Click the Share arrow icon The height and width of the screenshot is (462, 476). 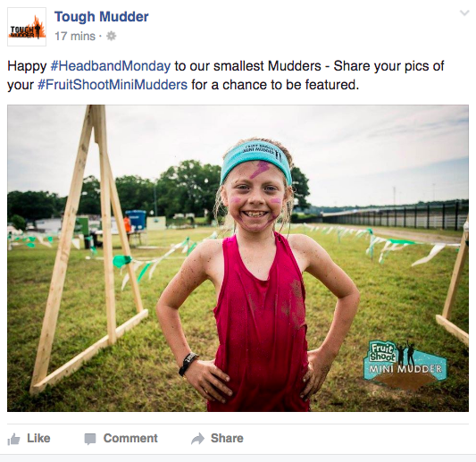click(x=197, y=439)
